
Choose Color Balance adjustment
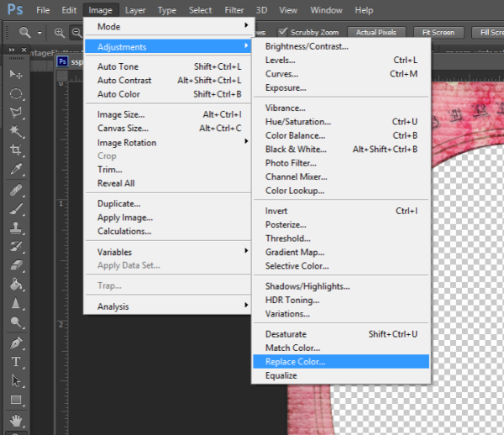(341, 135)
